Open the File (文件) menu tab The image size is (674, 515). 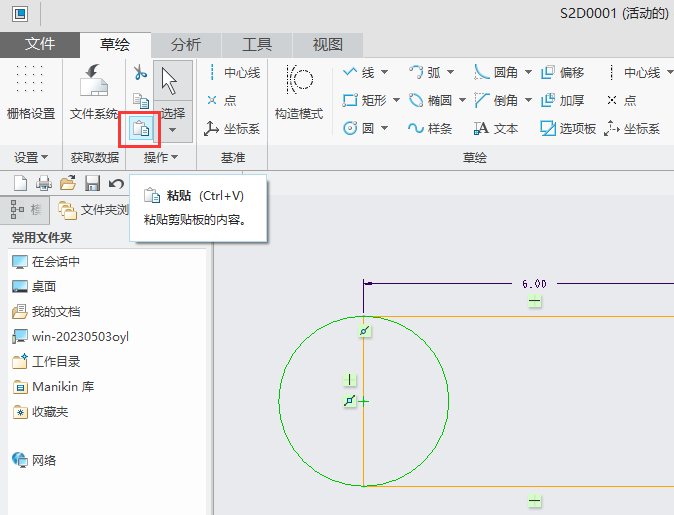pos(40,44)
